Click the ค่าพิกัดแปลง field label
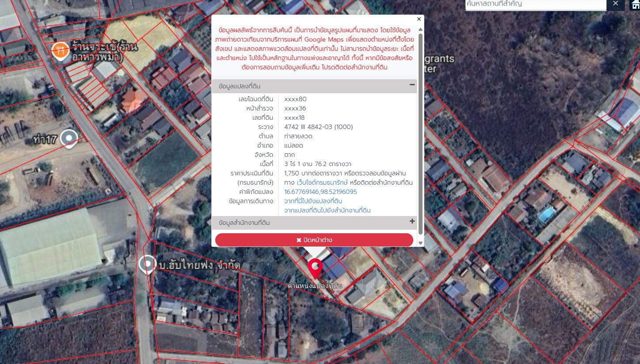Viewport: 640px width, 364px height. pos(256,192)
